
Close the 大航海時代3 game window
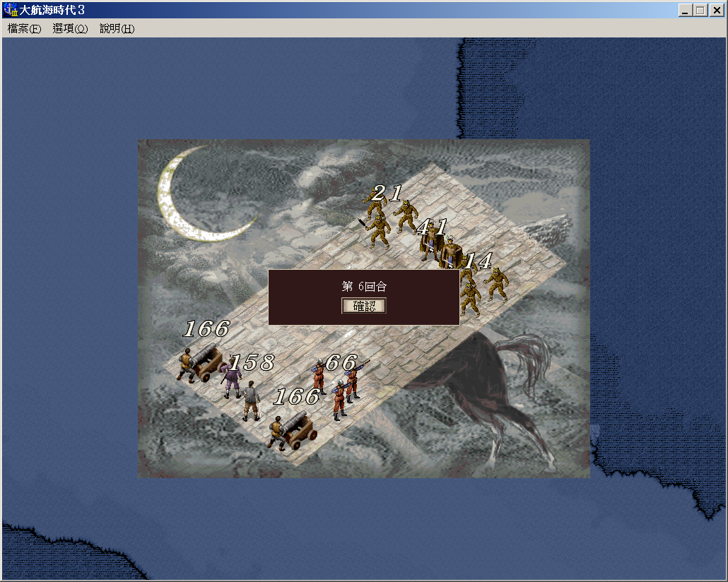pos(715,10)
